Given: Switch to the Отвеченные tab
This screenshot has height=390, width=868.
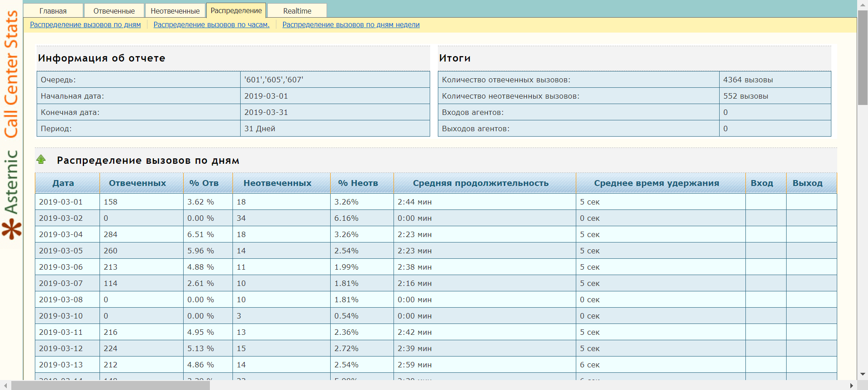Looking at the screenshot, I should click(114, 10).
